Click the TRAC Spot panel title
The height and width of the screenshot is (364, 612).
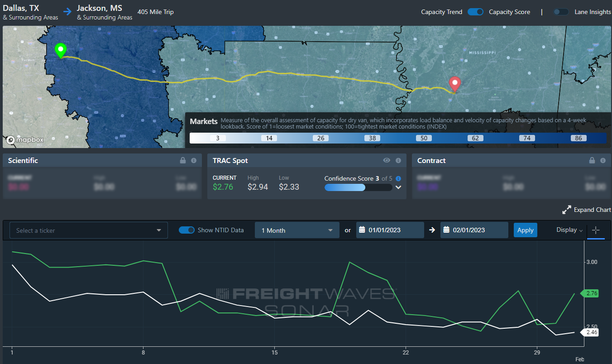tap(230, 161)
